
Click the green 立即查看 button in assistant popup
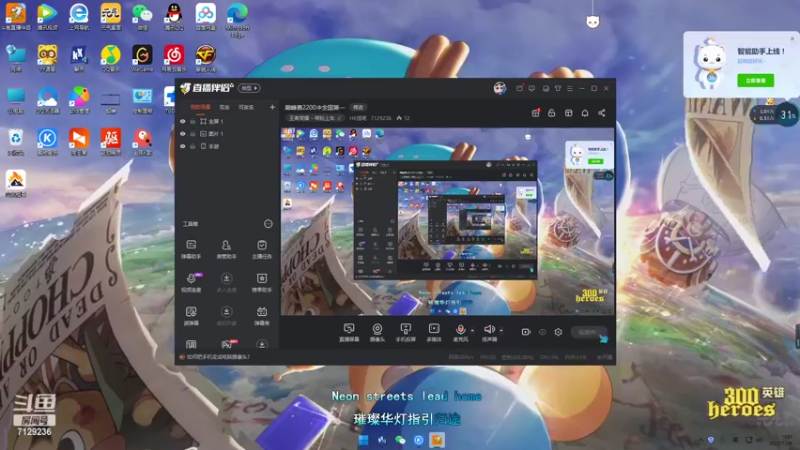coord(756,80)
